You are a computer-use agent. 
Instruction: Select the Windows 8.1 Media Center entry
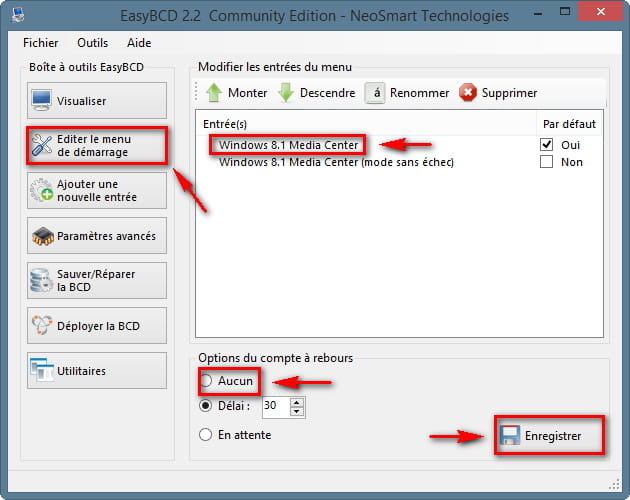tap(288, 145)
